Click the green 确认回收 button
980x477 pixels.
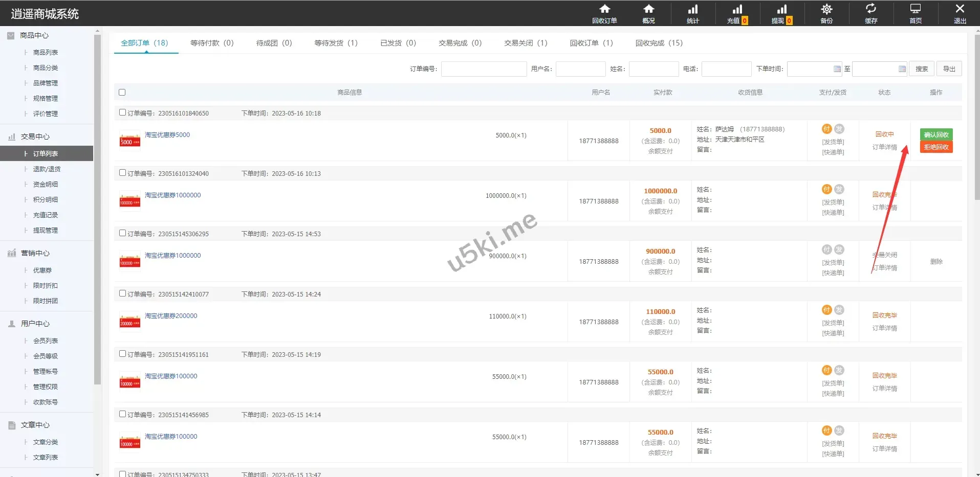[936, 134]
